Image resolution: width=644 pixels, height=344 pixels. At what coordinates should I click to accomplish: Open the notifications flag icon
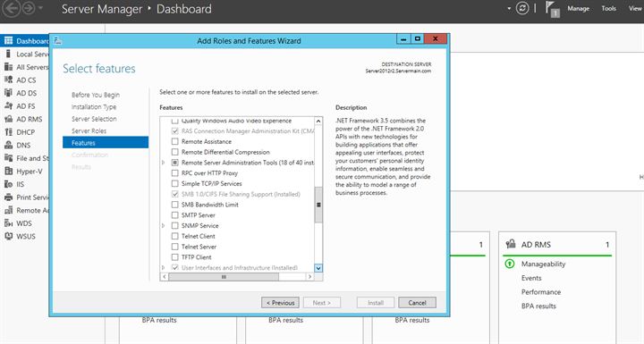coord(552,9)
